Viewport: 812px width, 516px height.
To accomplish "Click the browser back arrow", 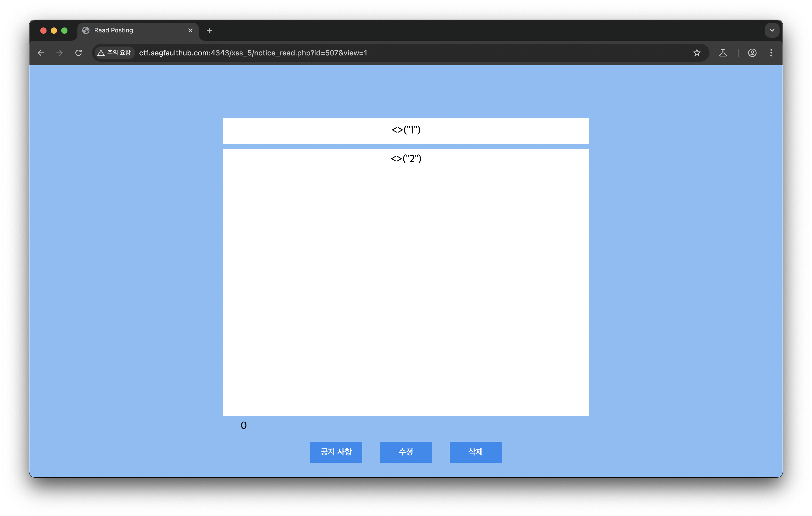I will (41, 53).
